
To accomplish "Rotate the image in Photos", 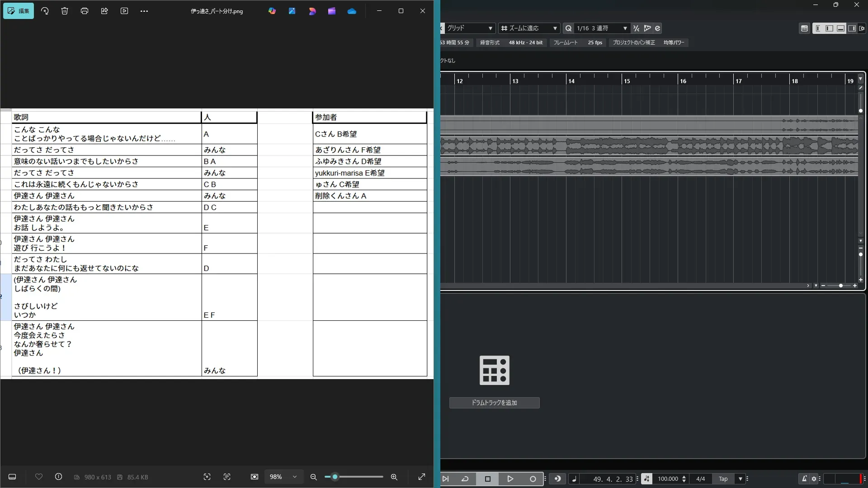I will click(x=45, y=11).
